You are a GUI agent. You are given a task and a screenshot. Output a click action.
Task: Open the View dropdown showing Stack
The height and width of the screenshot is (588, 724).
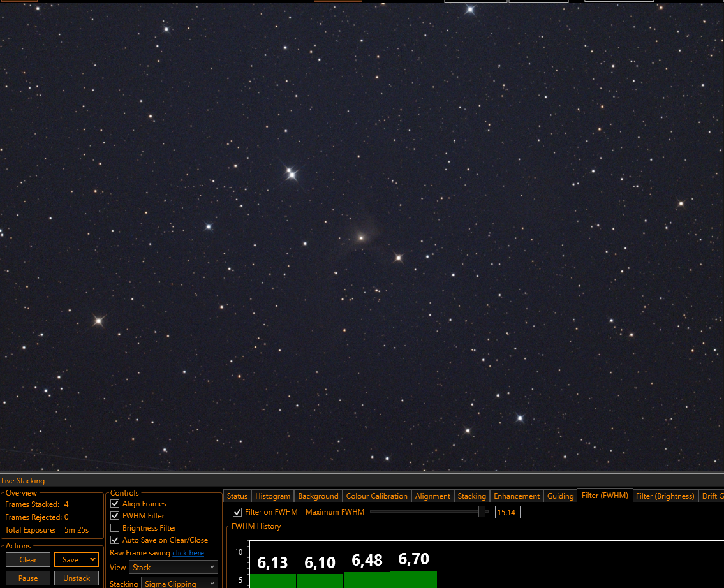click(173, 567)
